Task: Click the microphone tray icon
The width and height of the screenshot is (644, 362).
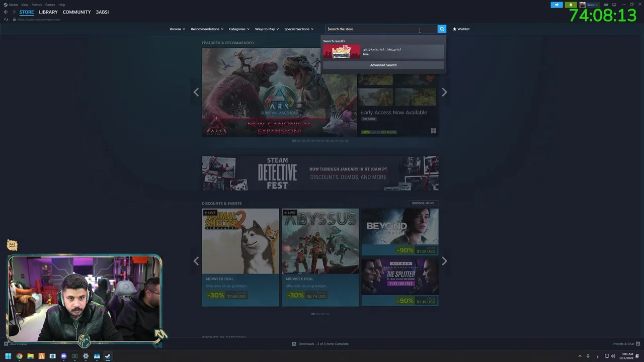Action: 588,356
